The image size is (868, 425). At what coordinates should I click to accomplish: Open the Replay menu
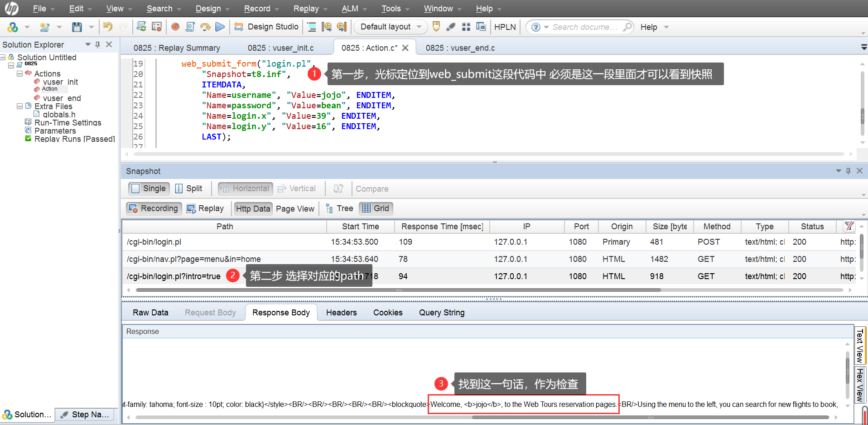pos(310,9)
